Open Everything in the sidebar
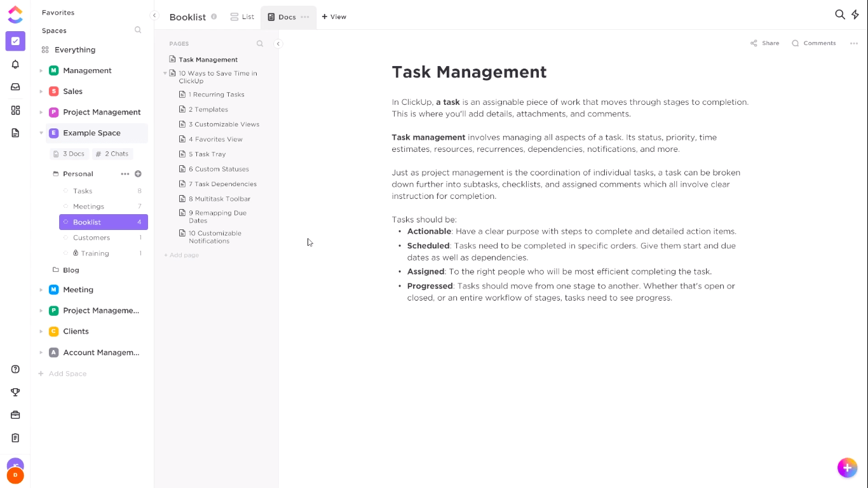 pyautogui.click(x=75, y=50)
